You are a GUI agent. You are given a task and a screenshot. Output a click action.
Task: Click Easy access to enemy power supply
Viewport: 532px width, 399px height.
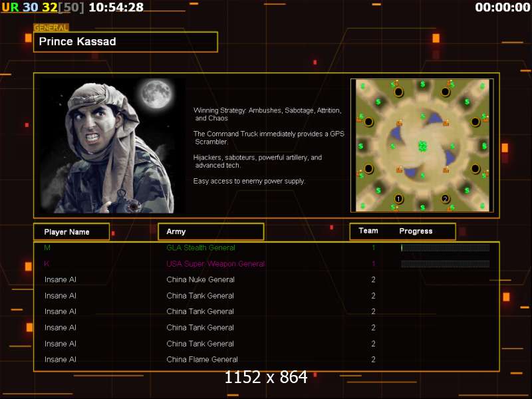point(249,181)
